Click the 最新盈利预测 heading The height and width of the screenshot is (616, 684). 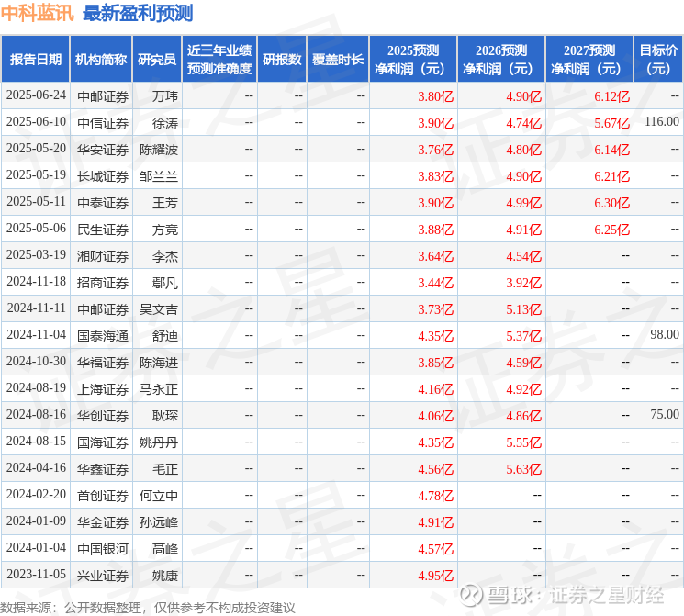(138, 13)
